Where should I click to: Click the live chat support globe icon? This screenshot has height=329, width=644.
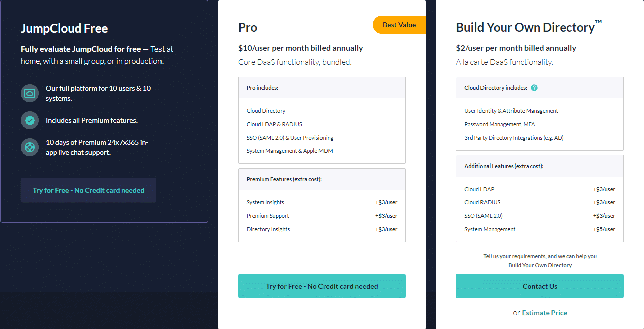[x=30, y=147]
